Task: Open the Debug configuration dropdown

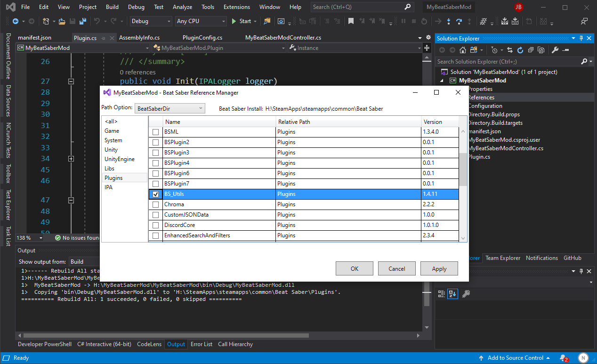Action: coord(151,21)
